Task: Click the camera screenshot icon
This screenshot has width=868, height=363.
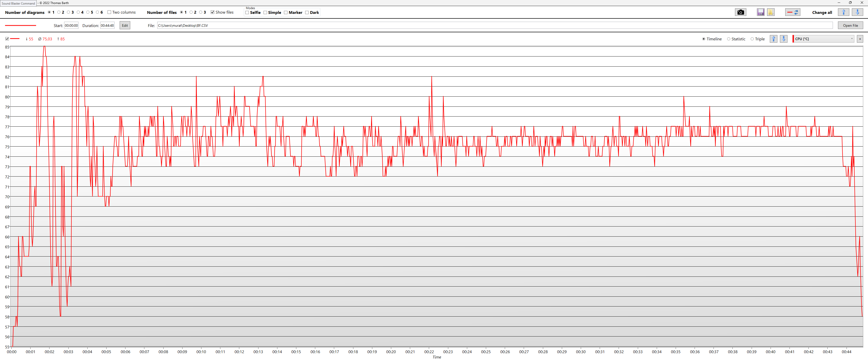Action: click(x=740, y=12)
